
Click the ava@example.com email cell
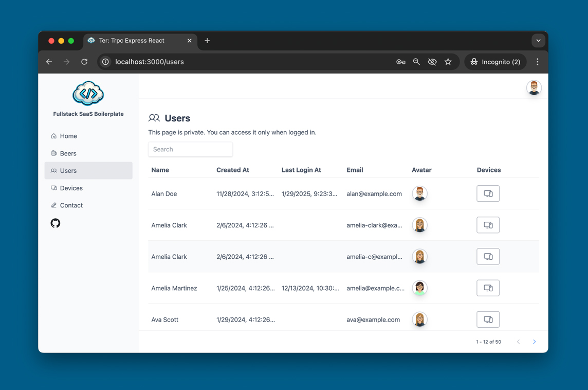(x=373, y=320)
